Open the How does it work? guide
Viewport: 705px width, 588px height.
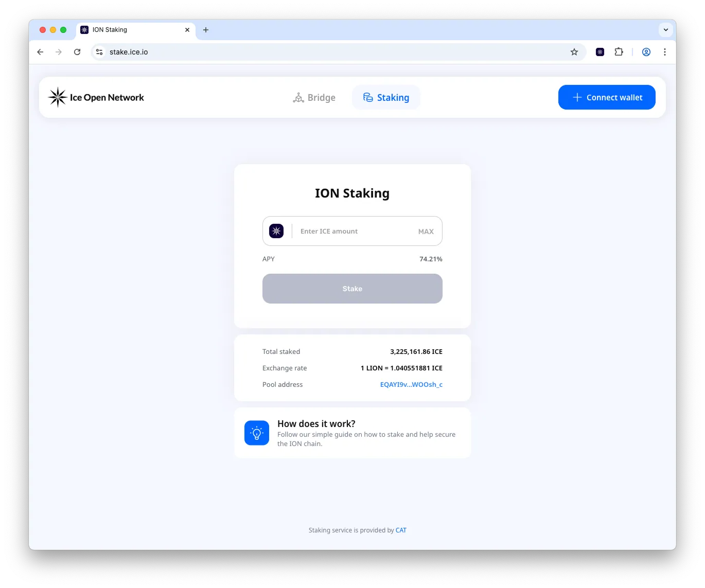[x=352, y=433]
